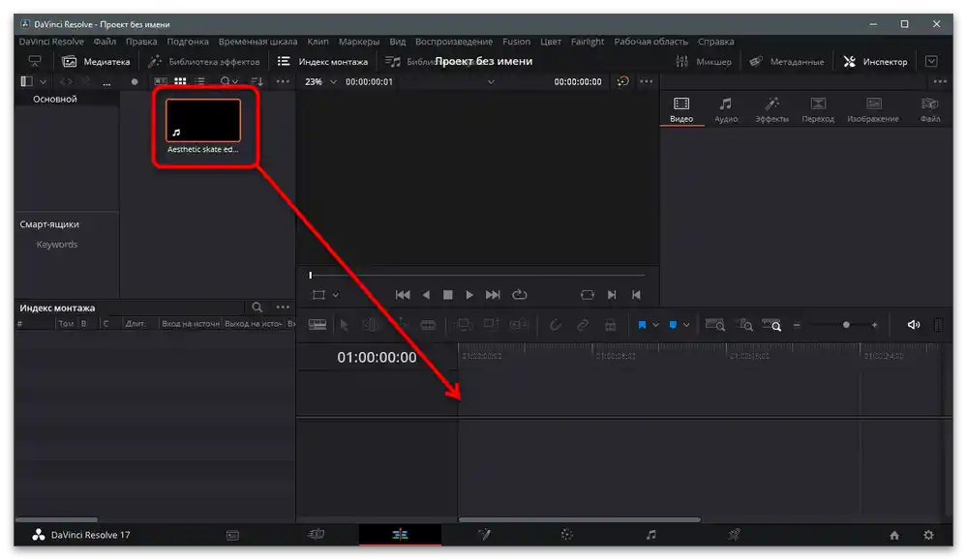The height and width of the screenshot is (560, 967).
Task: Start forward playback in the viewer
Action: pos(469,295)
